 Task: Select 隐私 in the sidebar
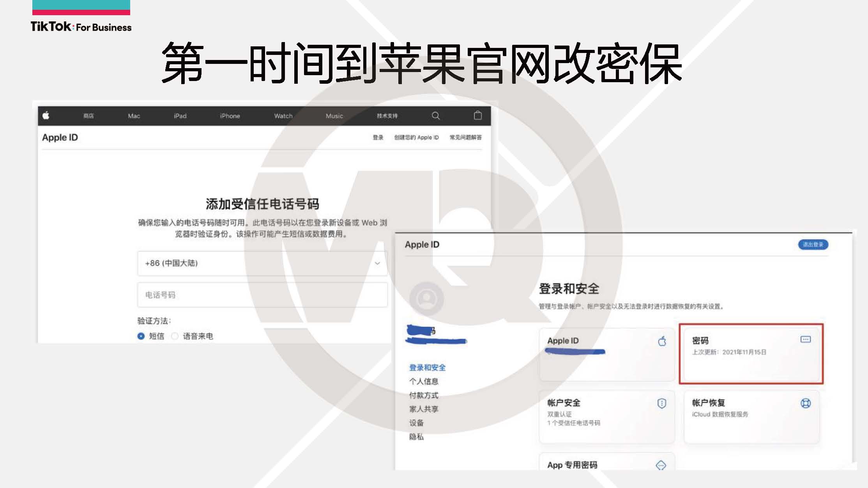tap(416, 437)
